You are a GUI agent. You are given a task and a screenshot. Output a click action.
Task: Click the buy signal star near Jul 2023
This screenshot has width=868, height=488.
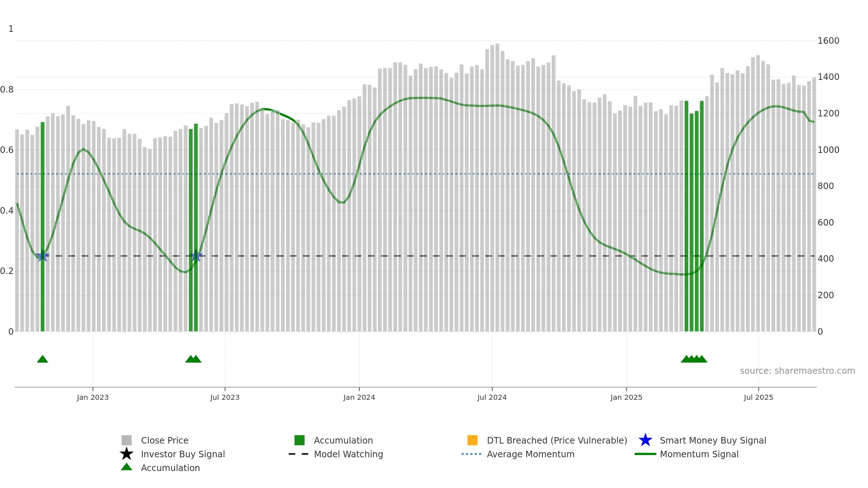(x=196, y=256)
